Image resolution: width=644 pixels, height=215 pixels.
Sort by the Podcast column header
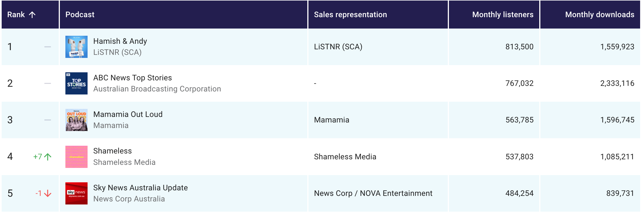80,15
